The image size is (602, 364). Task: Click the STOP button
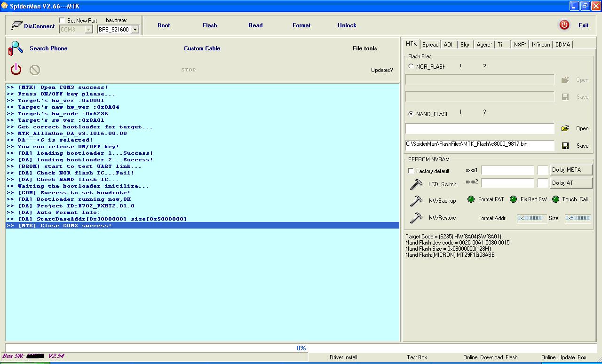click(x=189, y=70)
